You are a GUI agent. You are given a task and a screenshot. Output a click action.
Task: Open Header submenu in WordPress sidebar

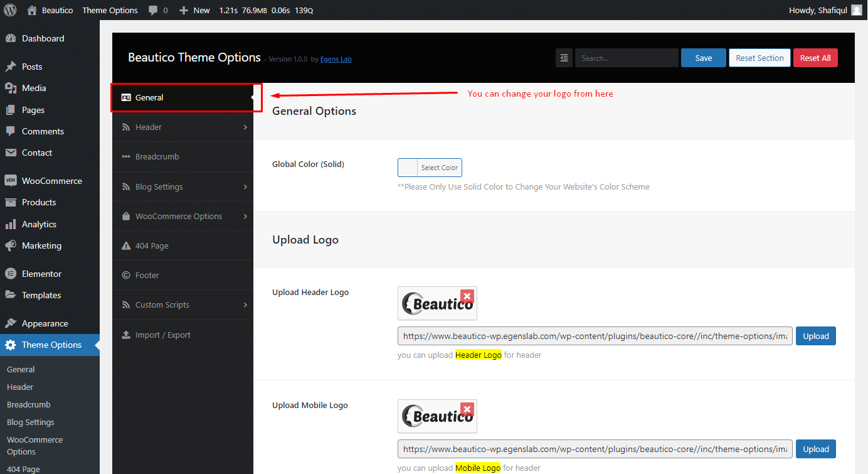click(x=20, y=387)
